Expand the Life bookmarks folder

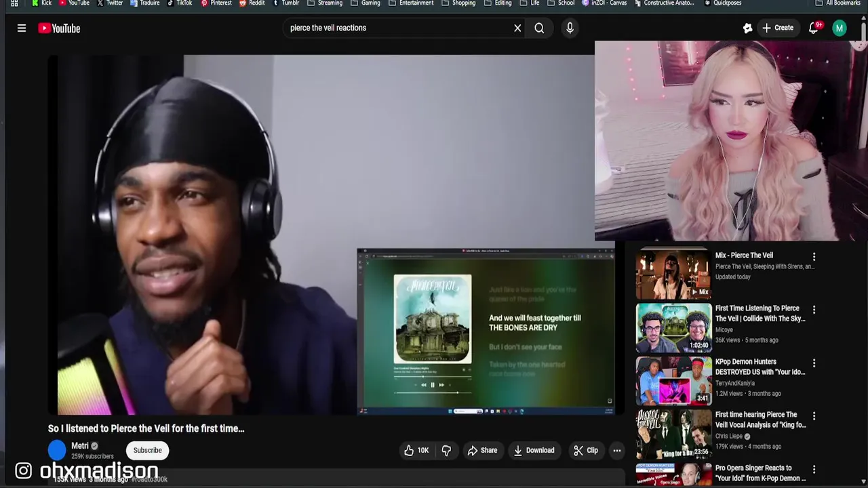pos(530,3)
